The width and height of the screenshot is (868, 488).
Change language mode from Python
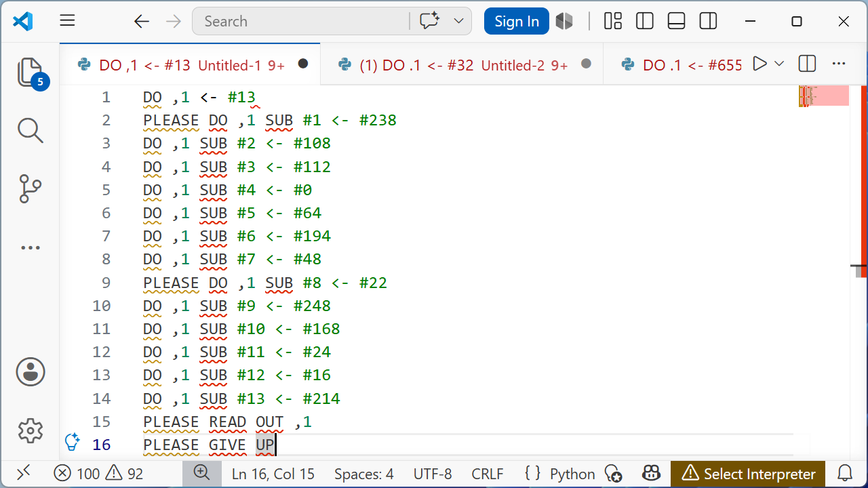coord(572,474)
